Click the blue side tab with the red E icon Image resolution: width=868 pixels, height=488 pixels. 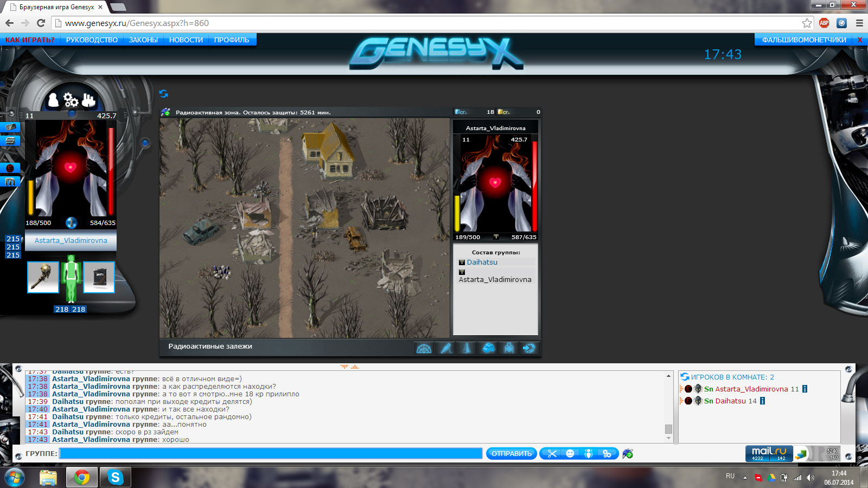pos(10,168)
